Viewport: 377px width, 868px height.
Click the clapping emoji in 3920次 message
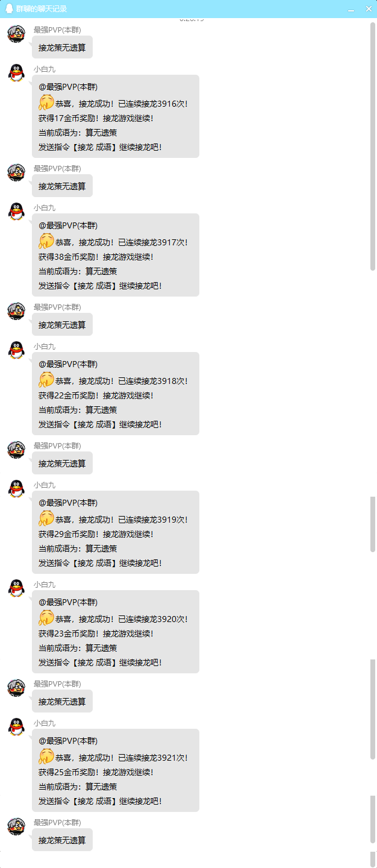(x=46, y=618)
